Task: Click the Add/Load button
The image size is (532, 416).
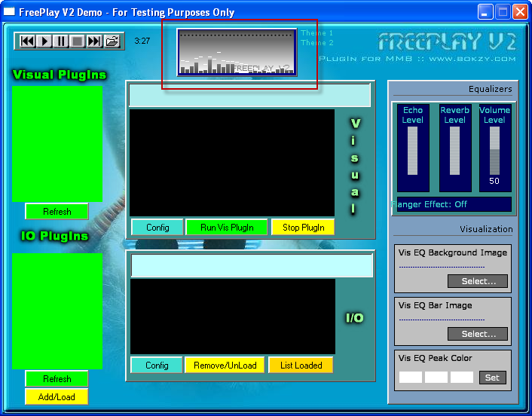Action: (57, 396)
